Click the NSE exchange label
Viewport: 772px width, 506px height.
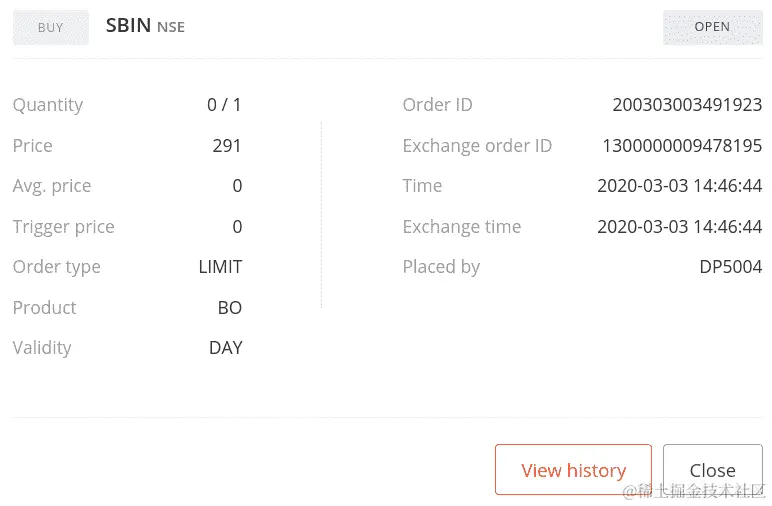[171, 27]
